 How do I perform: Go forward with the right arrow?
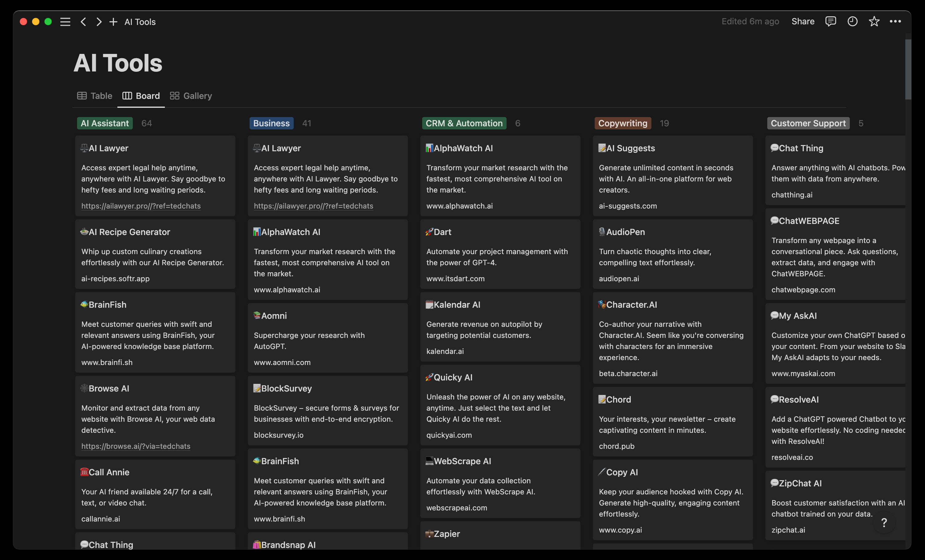99,22
